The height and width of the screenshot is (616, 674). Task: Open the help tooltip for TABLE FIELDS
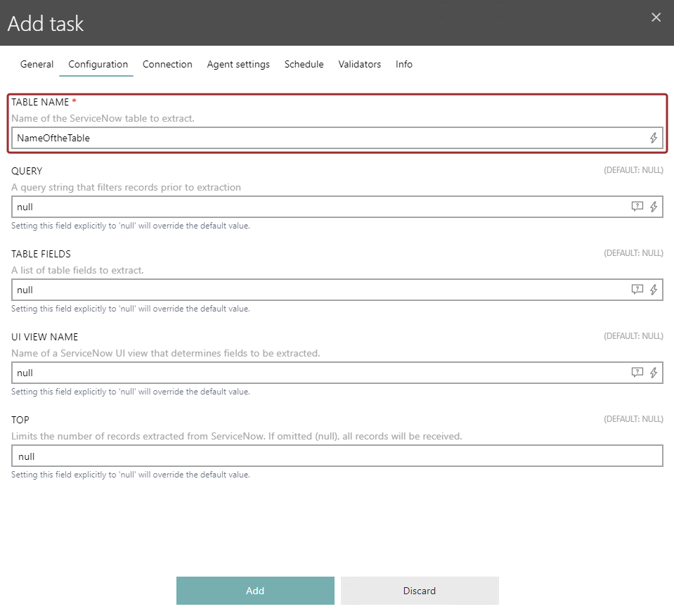tap(637, 290)
